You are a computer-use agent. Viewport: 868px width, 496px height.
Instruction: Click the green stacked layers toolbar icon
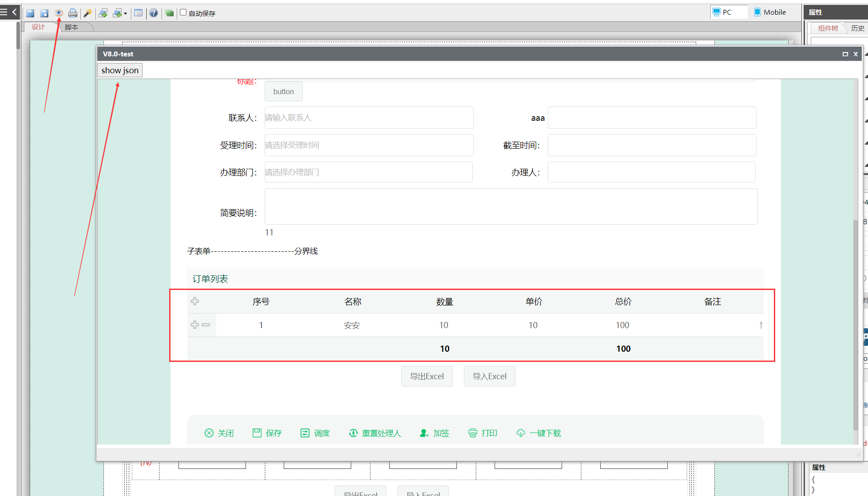(169, 13)
